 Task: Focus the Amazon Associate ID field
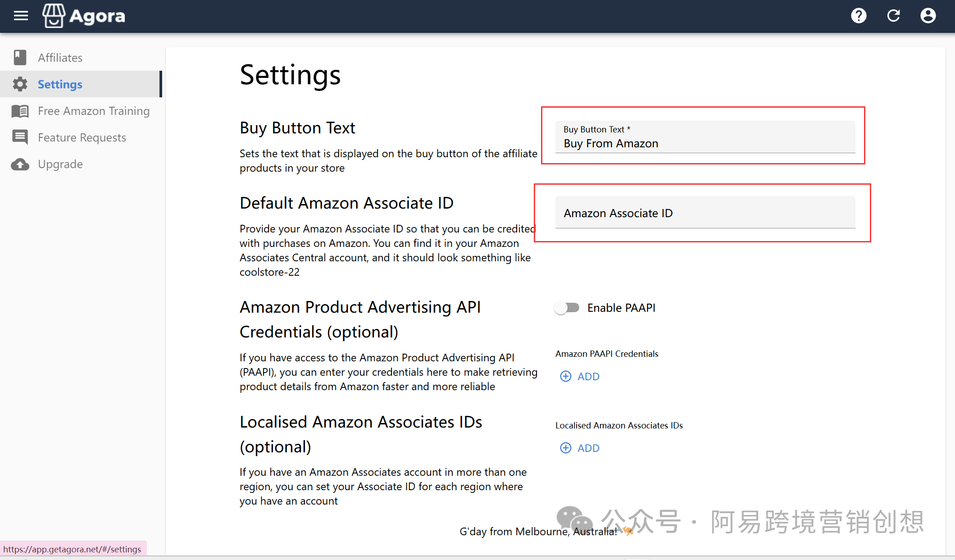(x=705, y=213)
